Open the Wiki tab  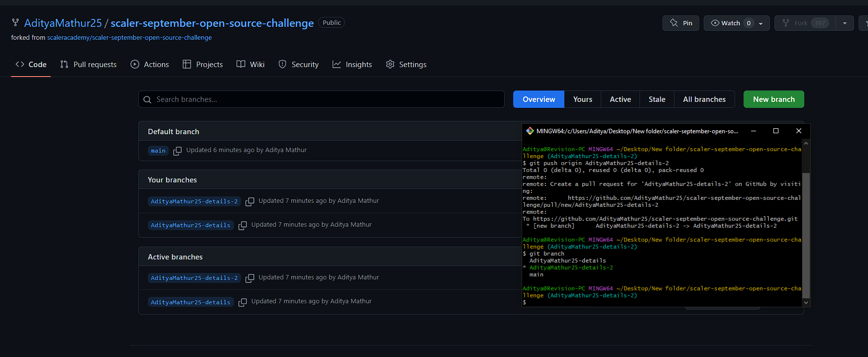click(x=250, y=64)
